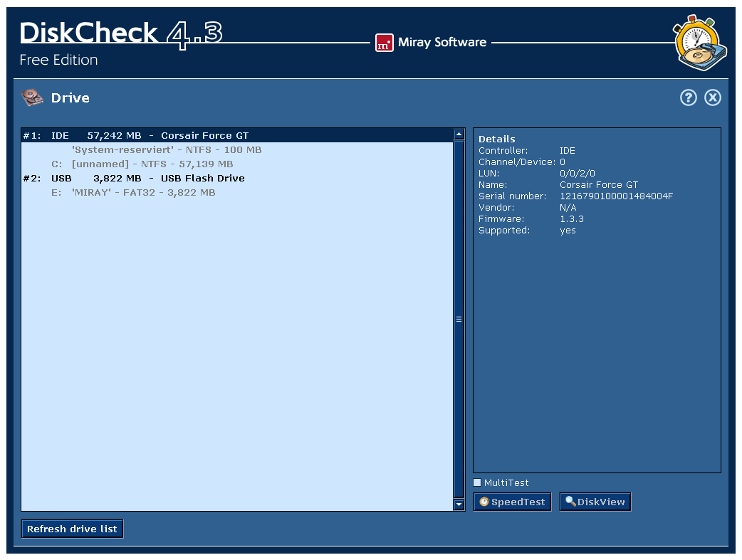Select the E: 'MIRAY' FAT32 partition
742x560 pixels.
pyautogui.click(x=237, y=193)
